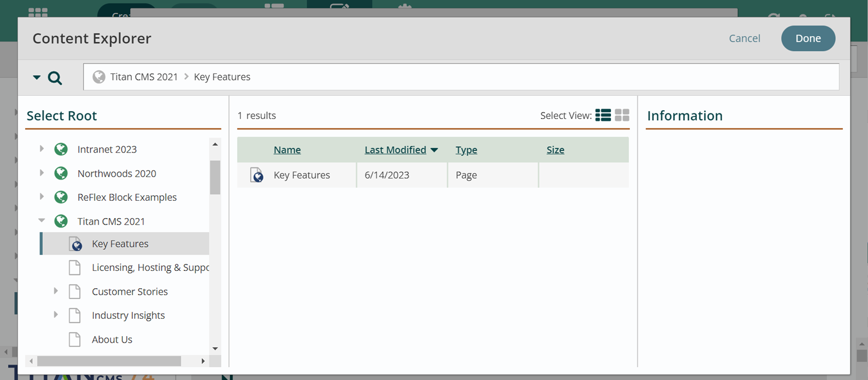Select Key Features row in results table
Image resolution: width=868 pixels, height=380 pixels.
pos(433,175)
